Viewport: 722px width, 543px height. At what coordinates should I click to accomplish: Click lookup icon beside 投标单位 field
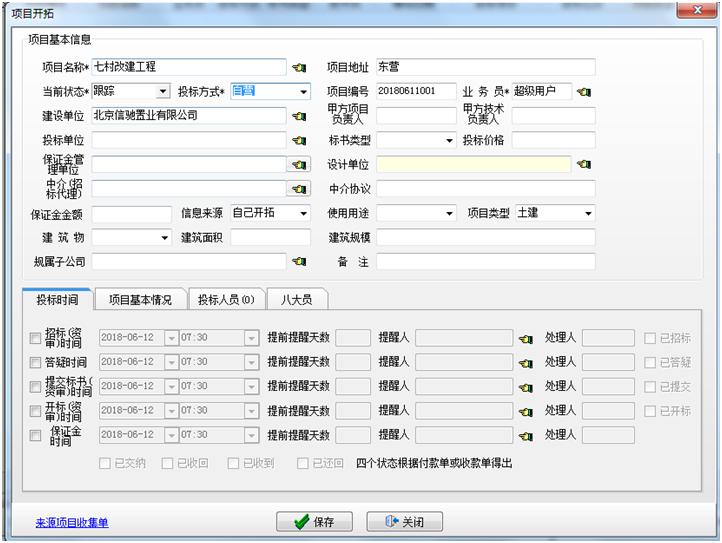point(298,140)
